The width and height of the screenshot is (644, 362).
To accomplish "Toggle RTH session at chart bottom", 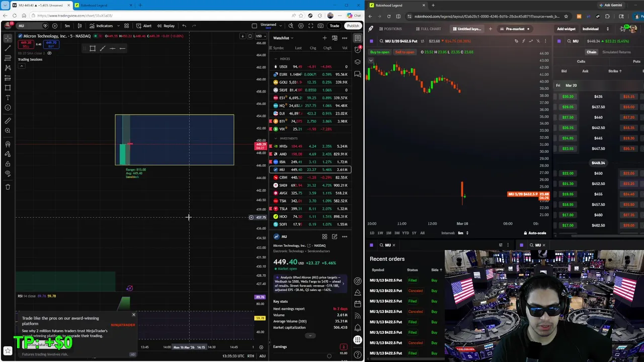I will click(251, 356).
